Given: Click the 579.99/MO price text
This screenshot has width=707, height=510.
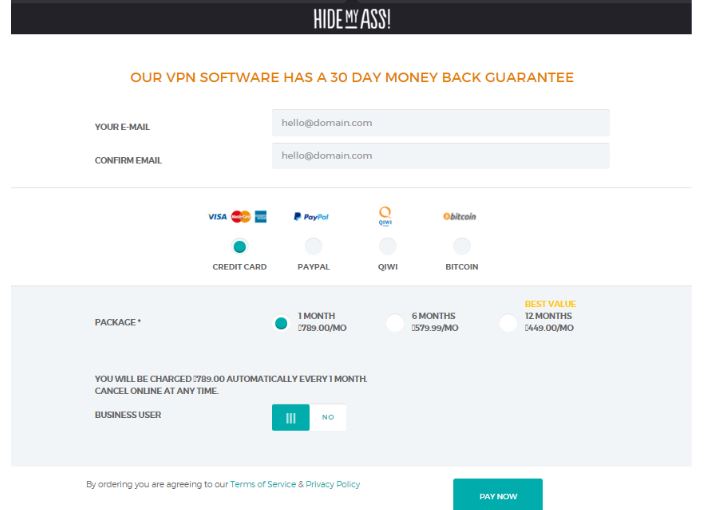Looking at the screenshot, I should pyautogui.click(x=435, y=328).
